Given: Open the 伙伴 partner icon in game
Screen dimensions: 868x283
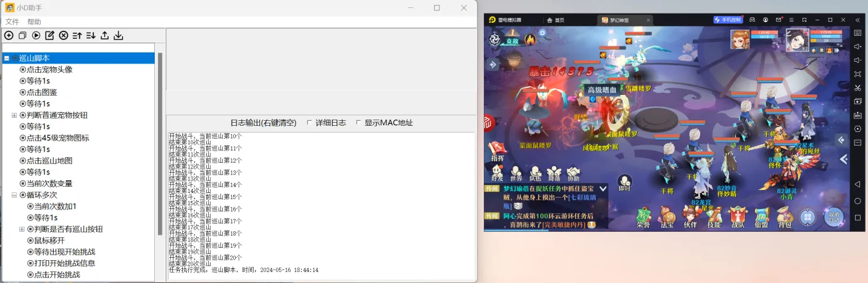Looking at the screenshot, I should [x=690, y=218].
